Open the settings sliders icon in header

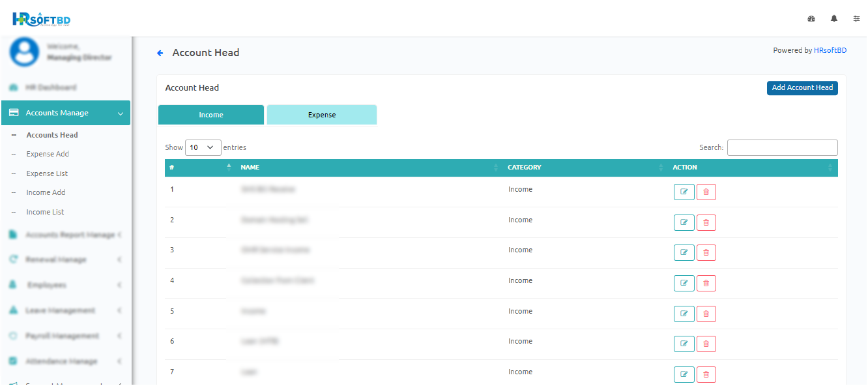pos(856,19)
